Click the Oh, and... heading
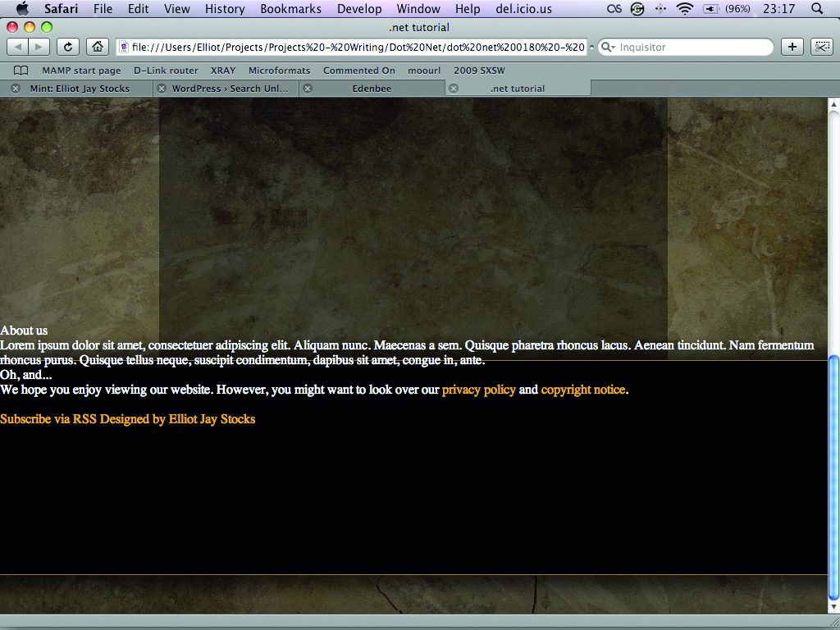Screen dimensions: 840x630 point(25,375)
